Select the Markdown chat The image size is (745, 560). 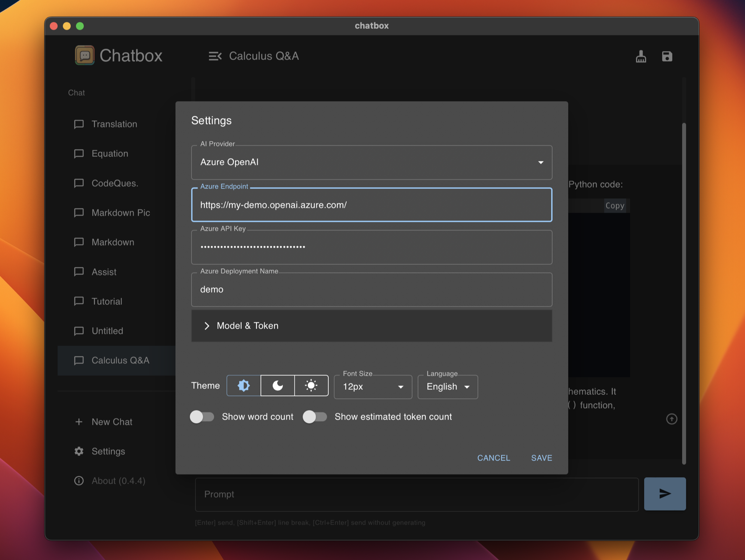point(117,242)
